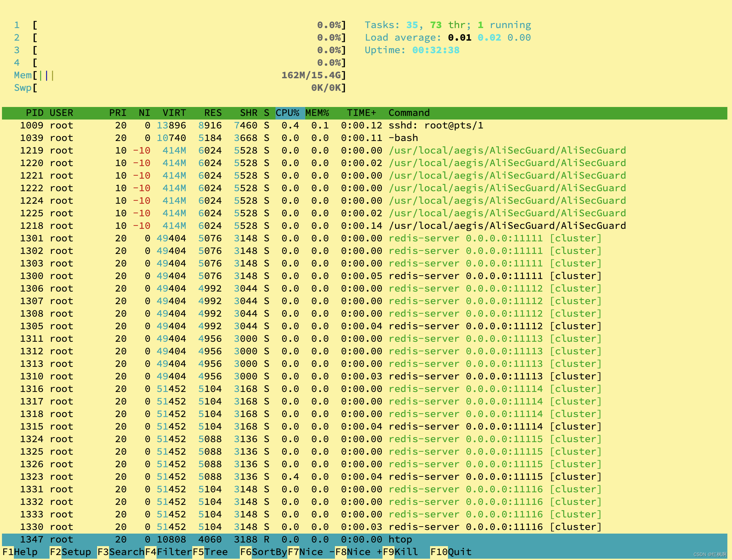732x560 pixels.
Task: Sort by the NI column header
Action: click(x=144, y=113)
